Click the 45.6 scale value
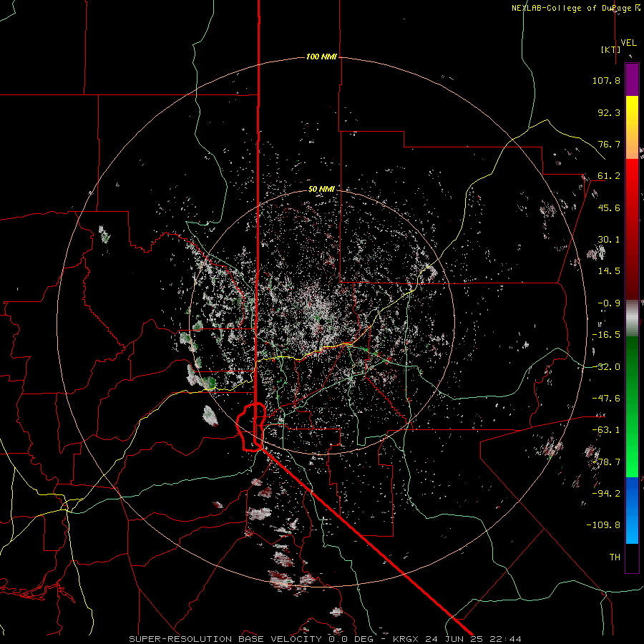 (x=609, y=208)
